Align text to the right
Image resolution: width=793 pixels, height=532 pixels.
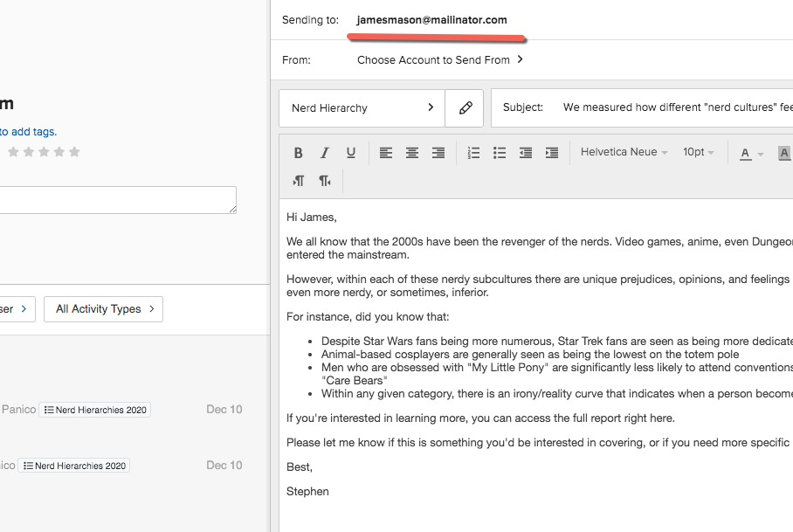click(x=438, y=153)
